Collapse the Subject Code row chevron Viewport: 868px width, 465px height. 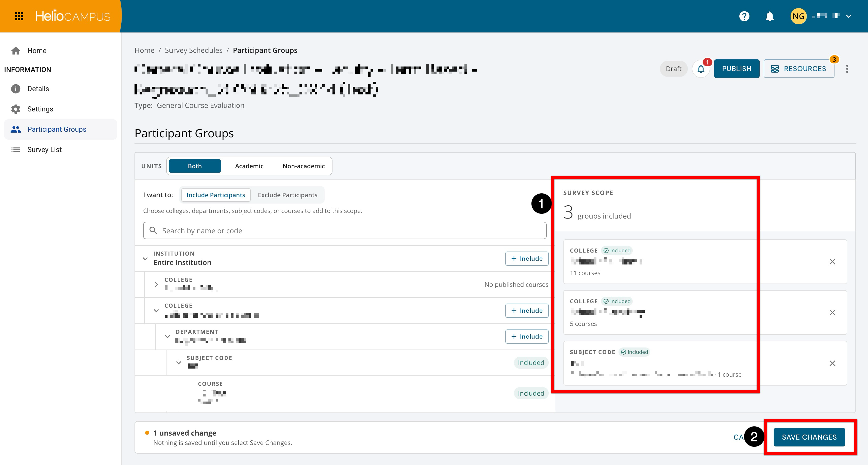(x=179, y=363)
